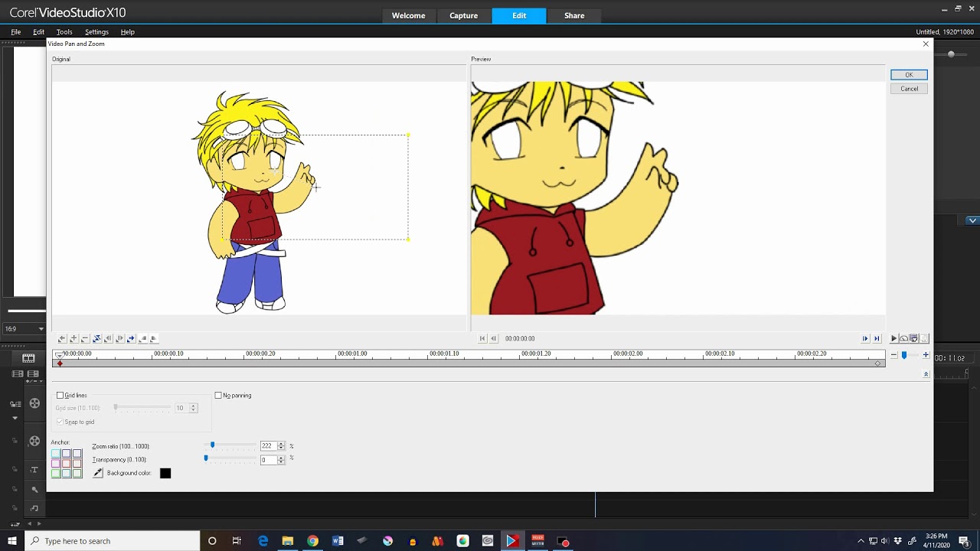Viewport: 980px width, 551px height.
Task: Click the reverse keyframes button
Action: point(96,338)
